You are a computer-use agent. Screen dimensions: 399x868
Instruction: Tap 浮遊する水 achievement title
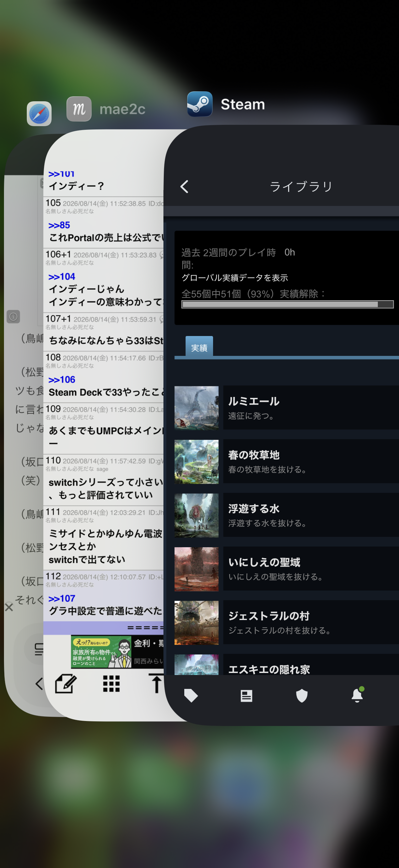point(254,508)
